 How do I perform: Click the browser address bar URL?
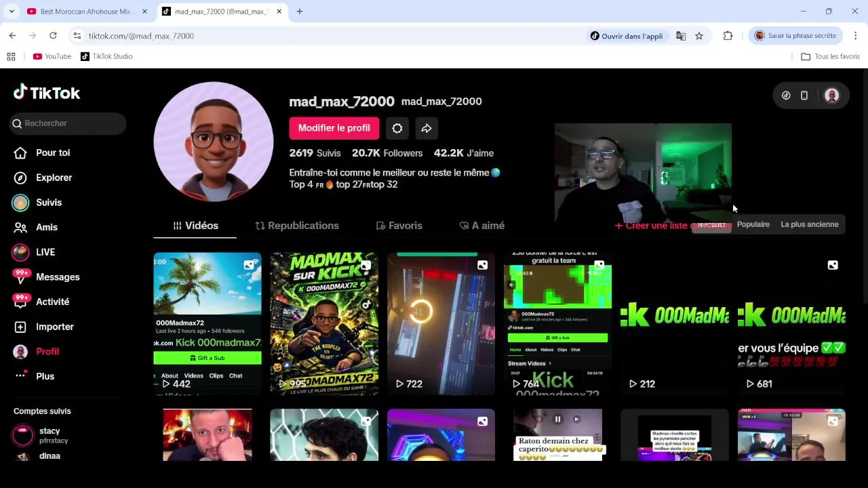click(x=141, y=36)
